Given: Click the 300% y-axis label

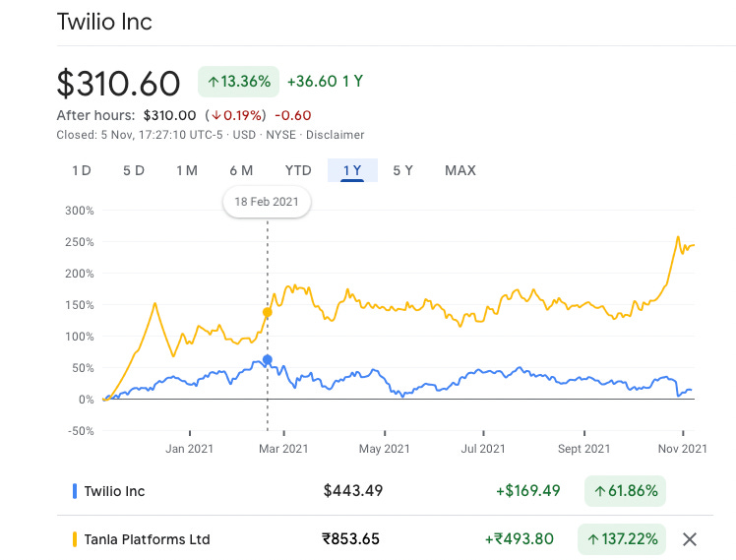Looking at the screenshot, I should click(x=80, y=211).
